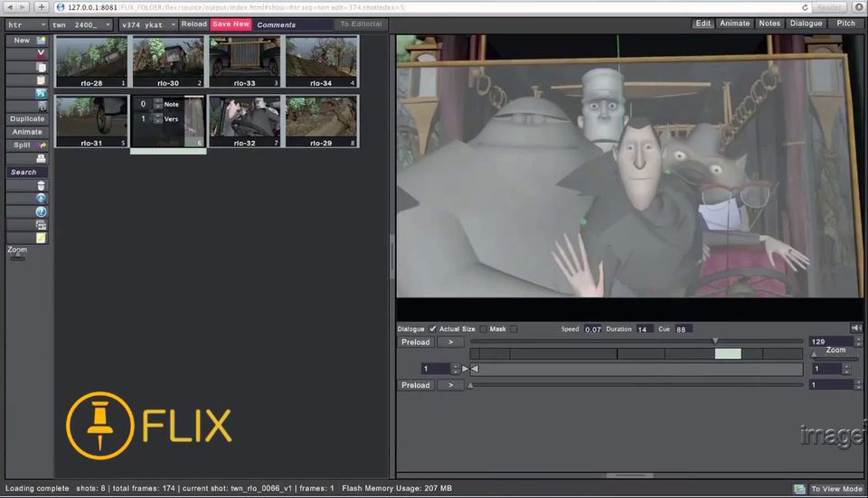Image resolution: width=868 pixels, height=498 pixels.
Task: Open the 'htr' show dropdown
Action: point(26,24)
